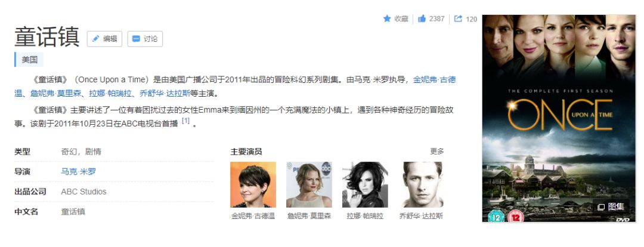
Task: Open the 图集 gallery icon on poster
Action: point(601,207)
